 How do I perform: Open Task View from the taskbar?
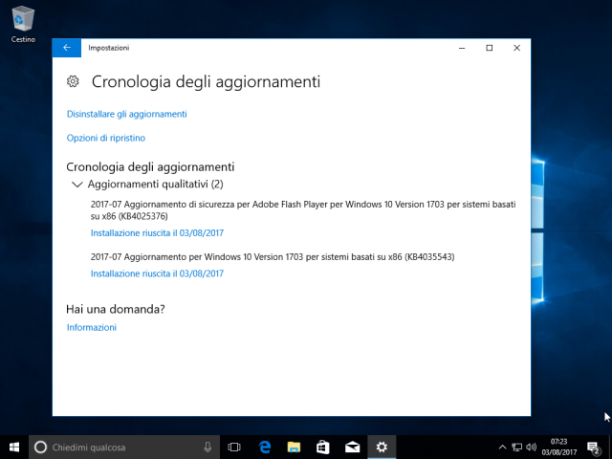234,447
